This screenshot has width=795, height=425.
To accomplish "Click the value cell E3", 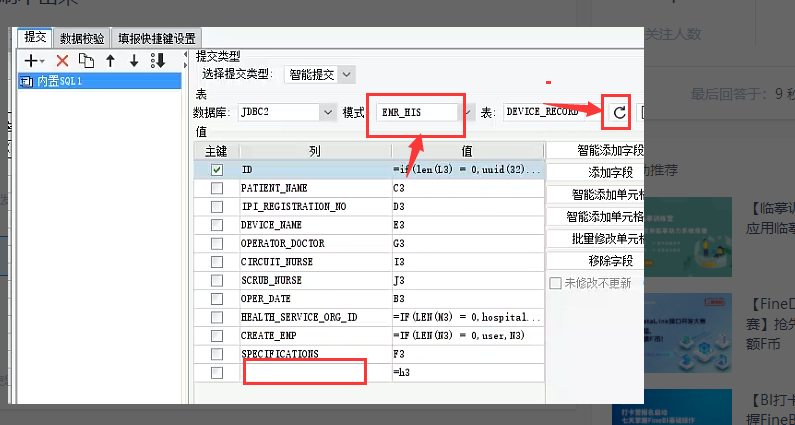I will (x=468, y=225).
